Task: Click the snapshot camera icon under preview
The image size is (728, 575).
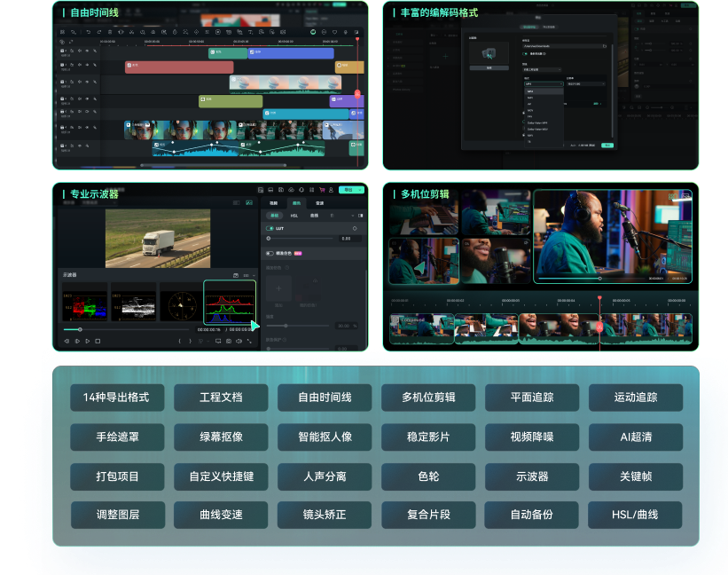Action: 229,341
